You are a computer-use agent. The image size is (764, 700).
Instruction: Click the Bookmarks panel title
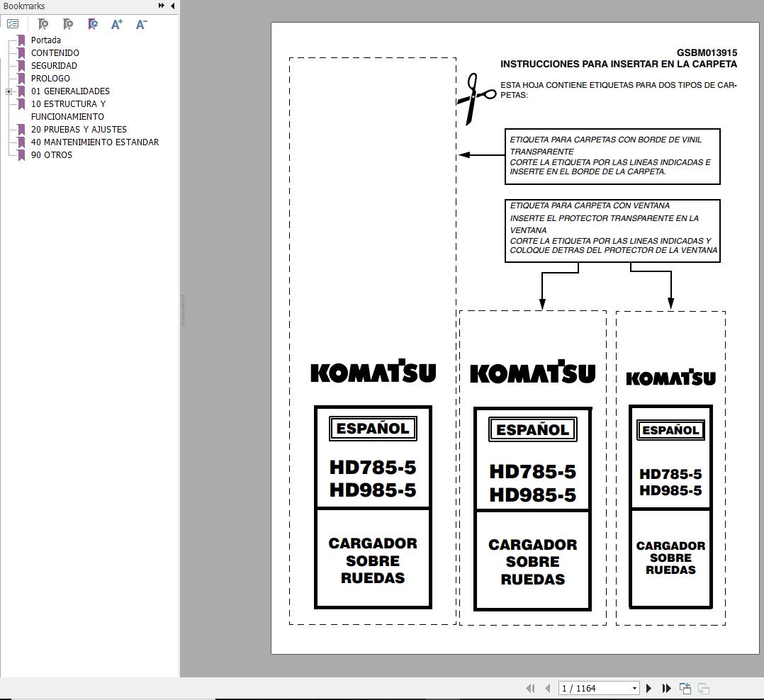(x=24, y=6)
